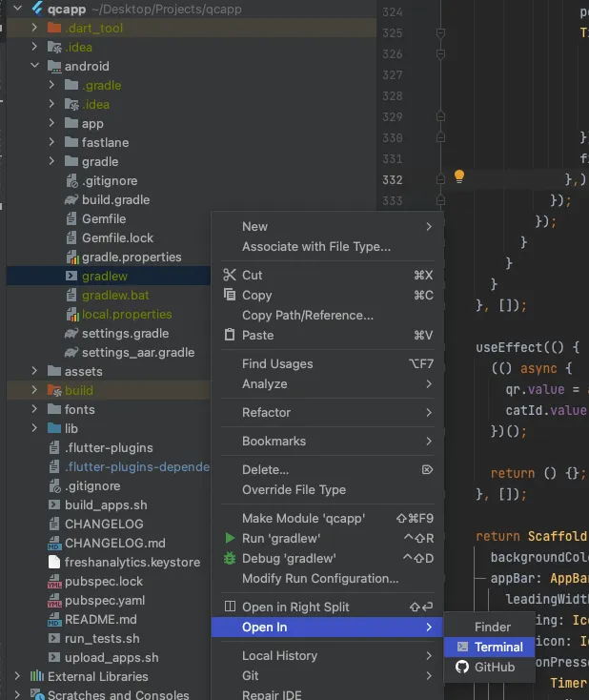Click the build.gradle elephant file icon

coord(71,199)
